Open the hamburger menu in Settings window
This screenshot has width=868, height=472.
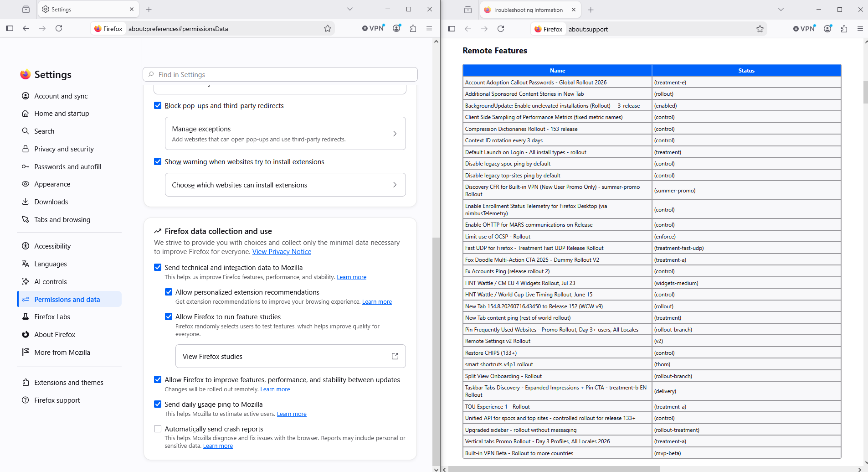[x=429, y=28]
